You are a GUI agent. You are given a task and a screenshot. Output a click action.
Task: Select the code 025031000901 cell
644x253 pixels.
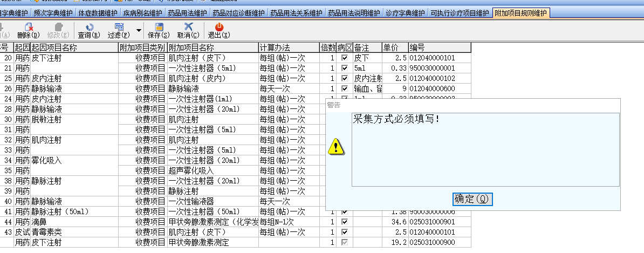(x=440, y=222)
